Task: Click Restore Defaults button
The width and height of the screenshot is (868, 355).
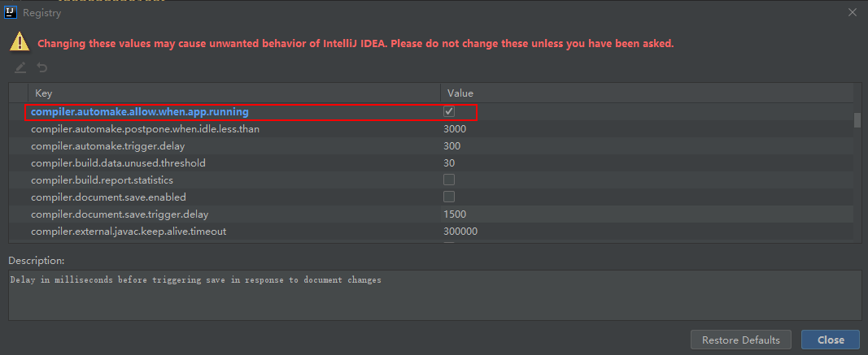Action: point(740,340)
